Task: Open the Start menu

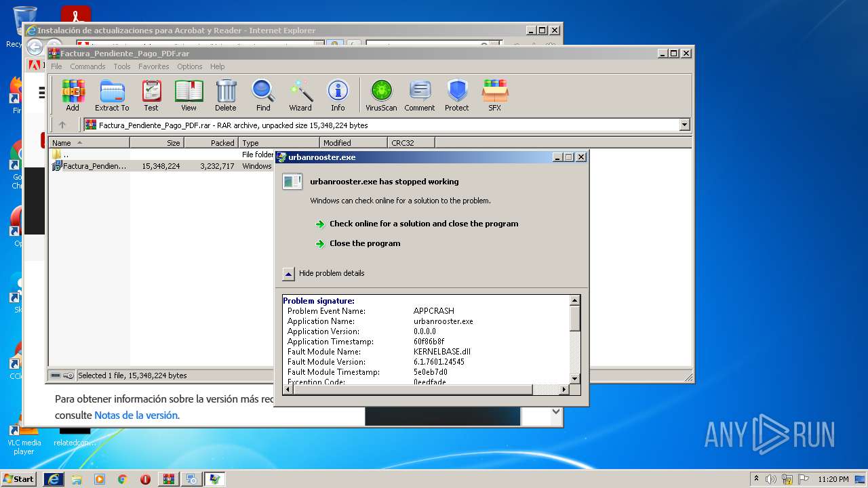Action: pyautogui.click(x=19, y=479)
